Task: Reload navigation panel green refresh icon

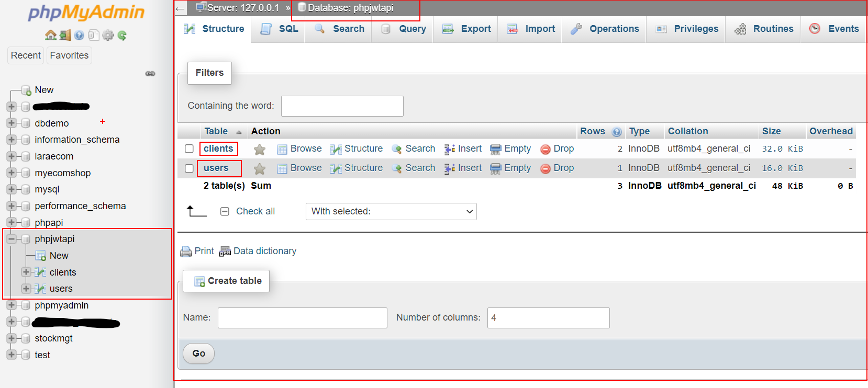Action: pos(122,35)
